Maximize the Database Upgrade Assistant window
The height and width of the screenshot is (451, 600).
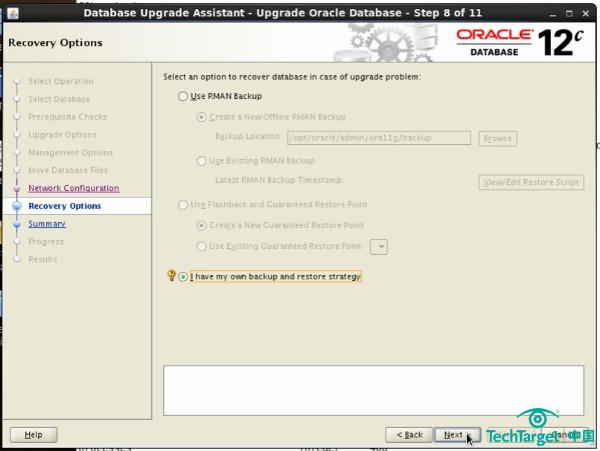click(x=569, y=14)
